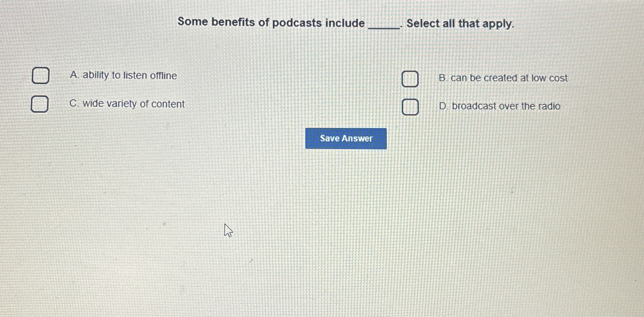Check the box for option B
The height and width of the screenshot is (317, 644).
(x=410, y=79)
